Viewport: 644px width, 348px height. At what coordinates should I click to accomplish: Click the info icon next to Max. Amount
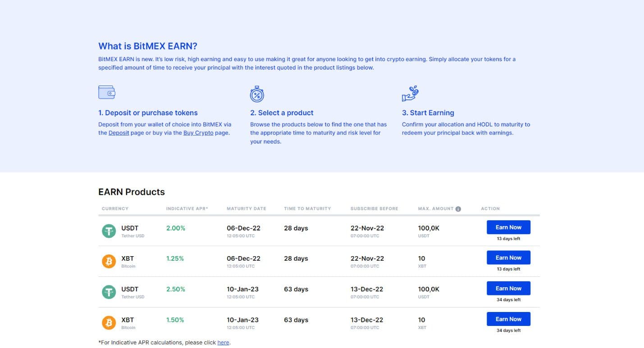point(458,209)
